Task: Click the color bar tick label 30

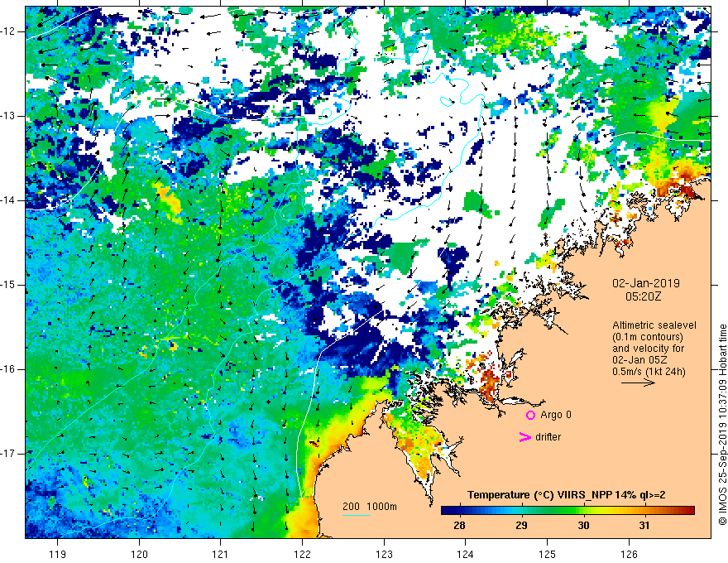Action: click(x=583, y=526)
